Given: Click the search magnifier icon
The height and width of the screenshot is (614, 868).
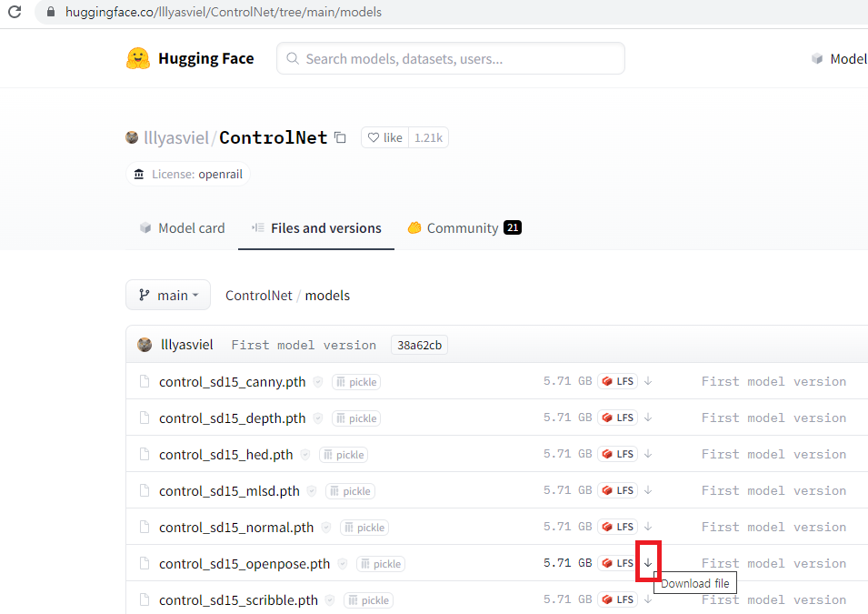Looking at the screenshot, I should click(293, 59).
